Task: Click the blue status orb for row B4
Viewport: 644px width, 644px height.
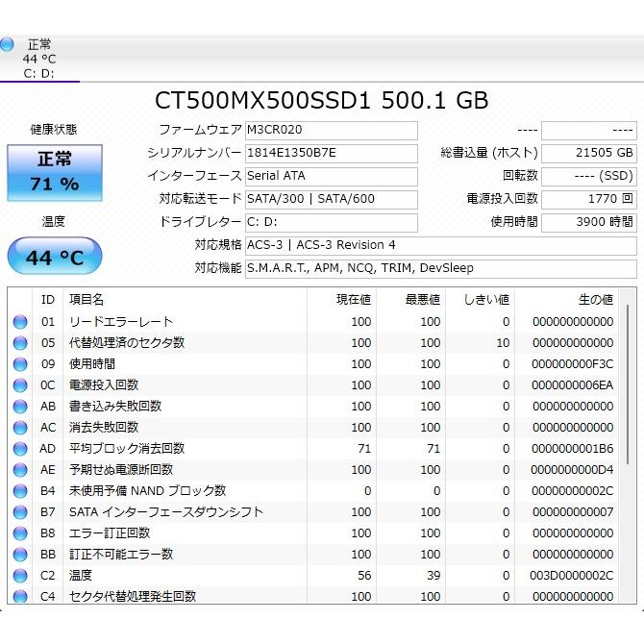Action: (20, 491)
